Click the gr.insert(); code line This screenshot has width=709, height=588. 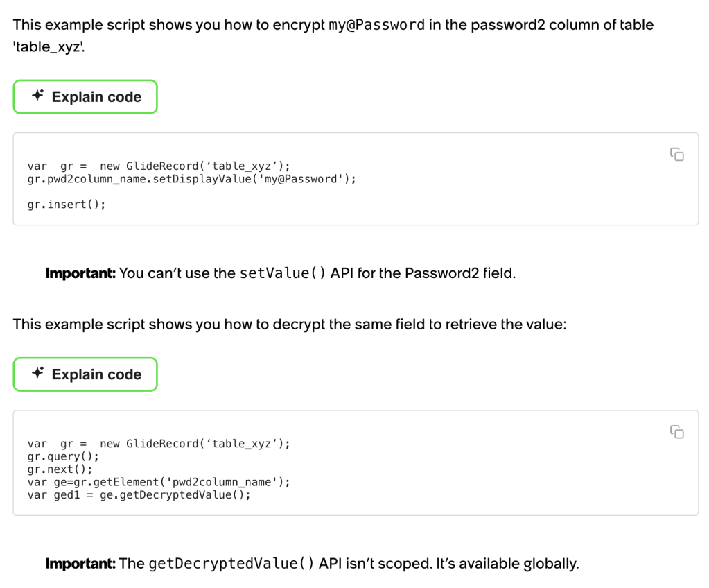tap(67, 205)
